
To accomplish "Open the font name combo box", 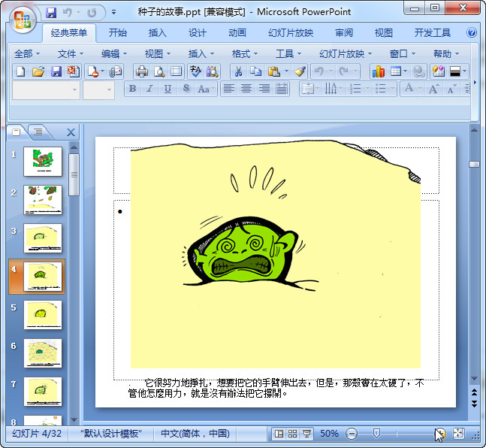I will (46, 90).
